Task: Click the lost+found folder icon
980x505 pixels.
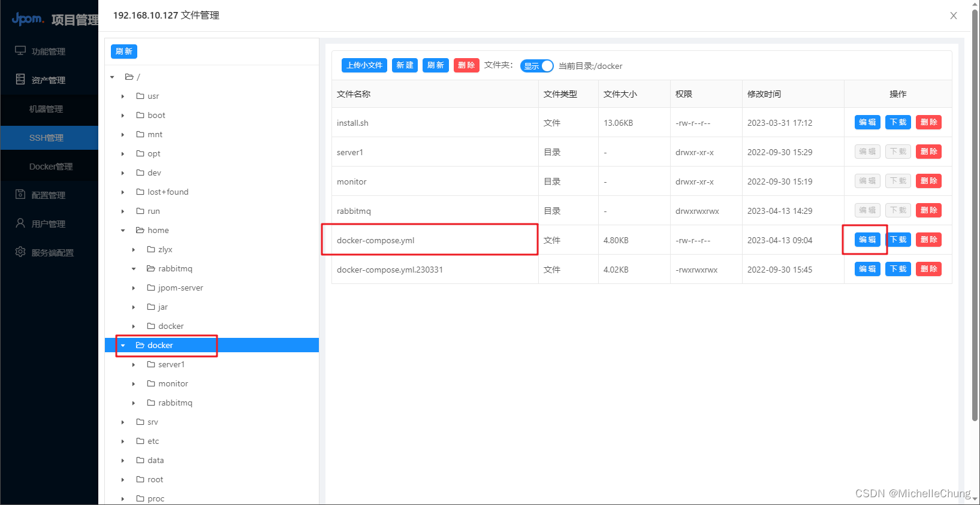Action: 140,192
